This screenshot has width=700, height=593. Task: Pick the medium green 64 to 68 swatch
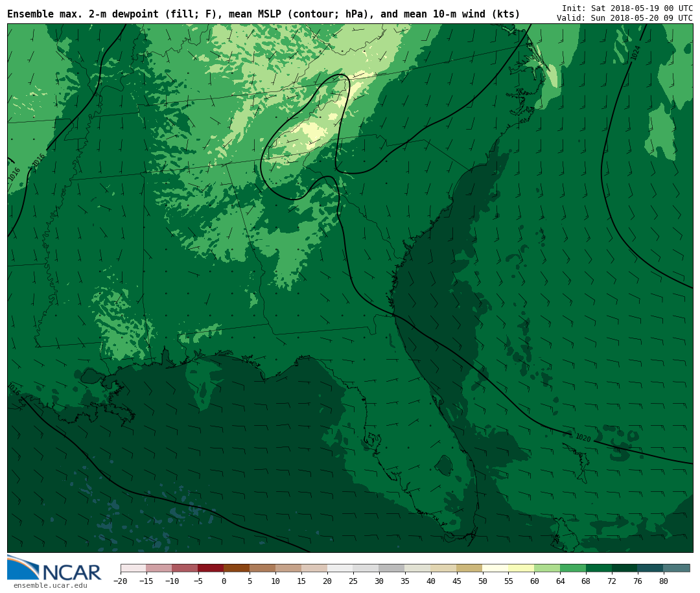[574, 568]
